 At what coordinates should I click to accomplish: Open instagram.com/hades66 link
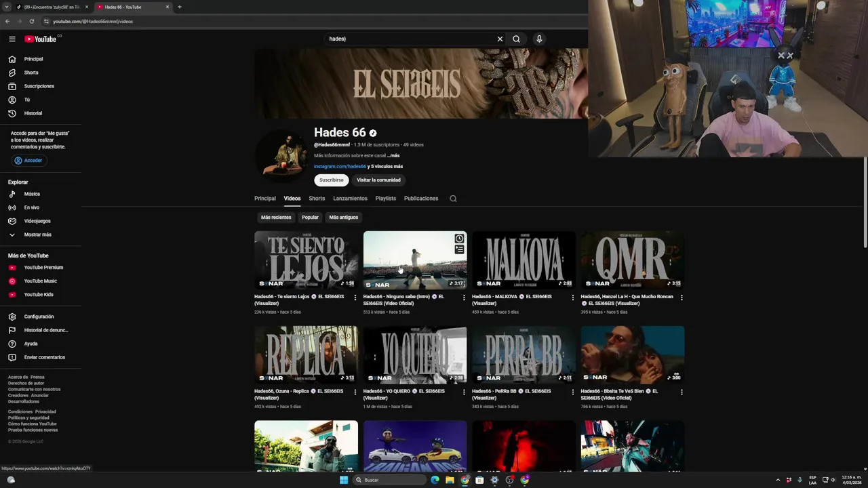coord(340,167)
